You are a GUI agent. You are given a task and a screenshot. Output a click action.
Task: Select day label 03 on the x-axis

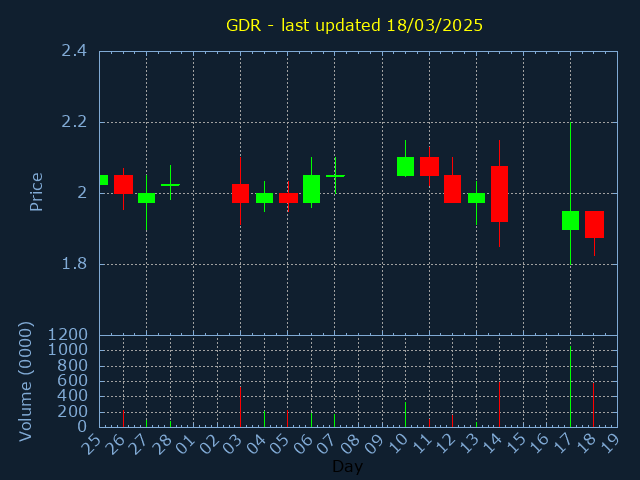pyautogui.click(x=234, y=444)
